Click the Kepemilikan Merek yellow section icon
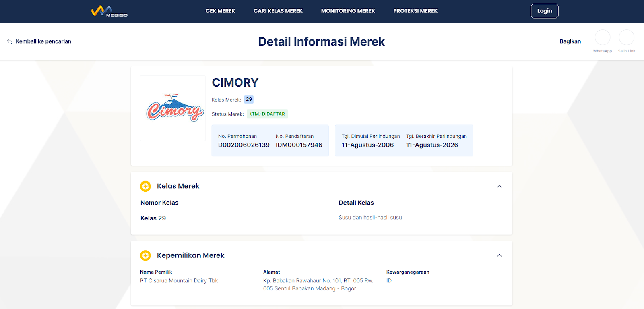Viewport: 644px width, 309px height. click(x=145, y=255)
